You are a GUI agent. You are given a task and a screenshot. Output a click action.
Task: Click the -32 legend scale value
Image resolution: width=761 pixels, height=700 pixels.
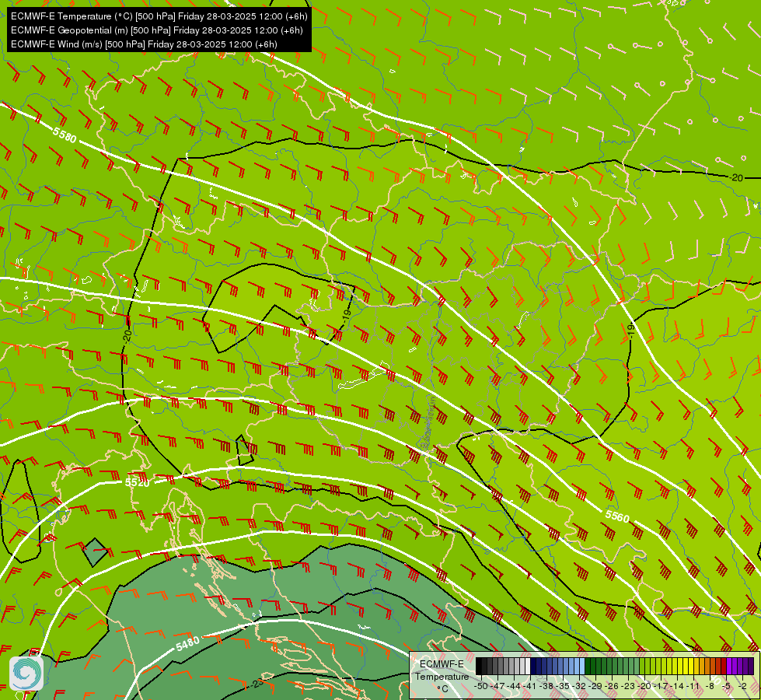click(579, 686)
